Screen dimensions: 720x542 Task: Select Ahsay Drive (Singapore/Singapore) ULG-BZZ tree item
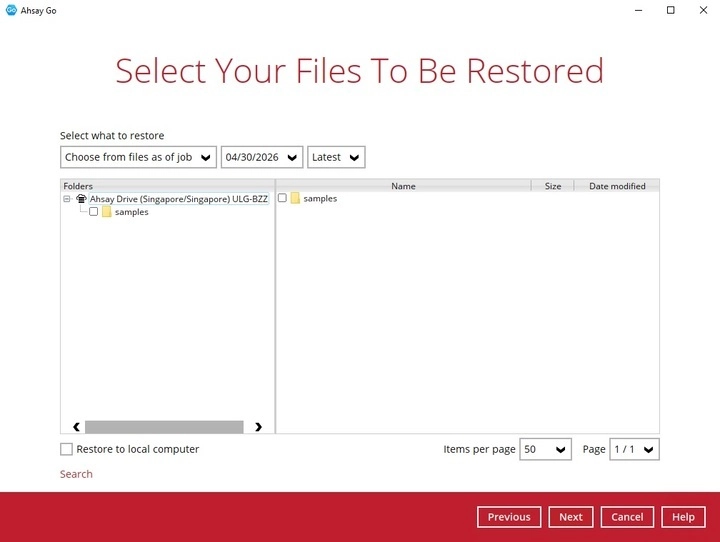(179, 199)
